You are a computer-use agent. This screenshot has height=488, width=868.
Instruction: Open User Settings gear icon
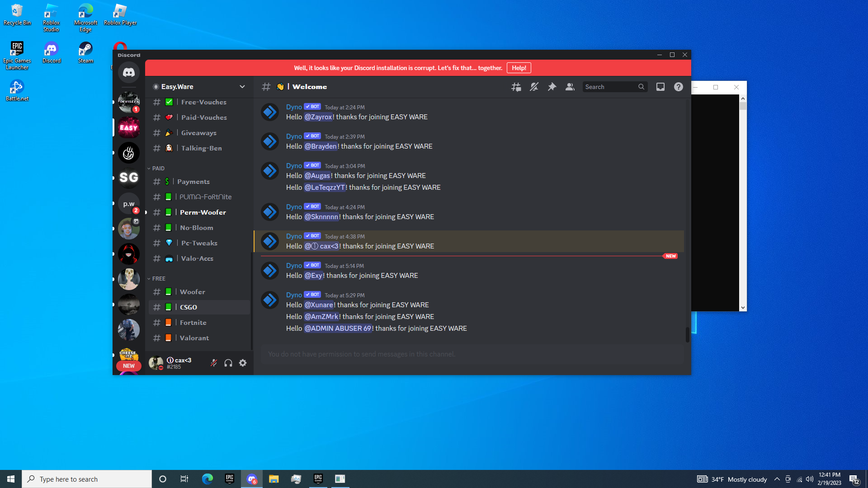pyautogui.click(x=243, y=363)
